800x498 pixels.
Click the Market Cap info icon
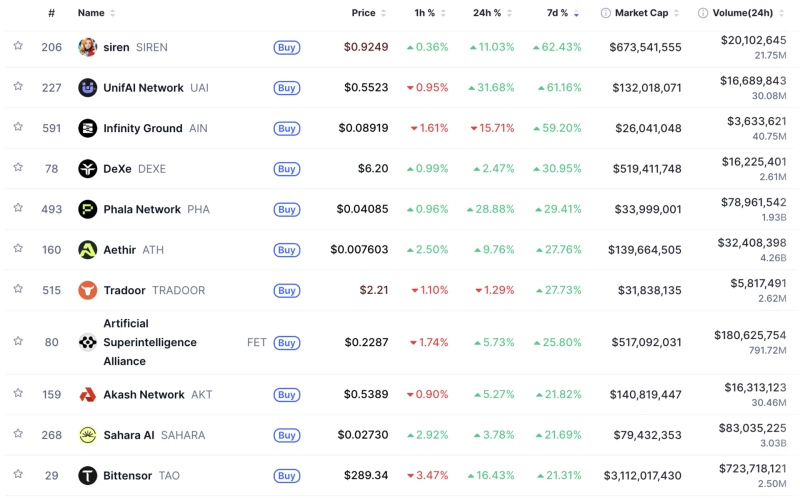pos(606,13)
